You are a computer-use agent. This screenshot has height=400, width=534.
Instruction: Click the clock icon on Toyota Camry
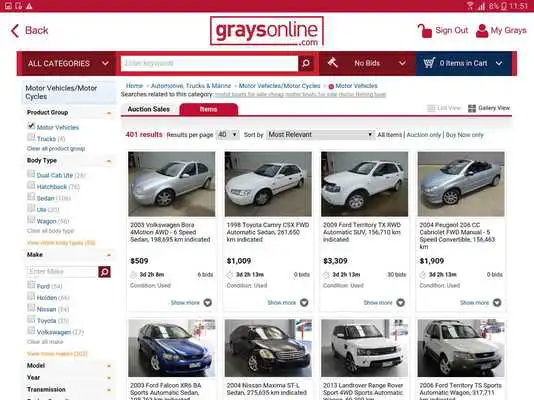230,275
